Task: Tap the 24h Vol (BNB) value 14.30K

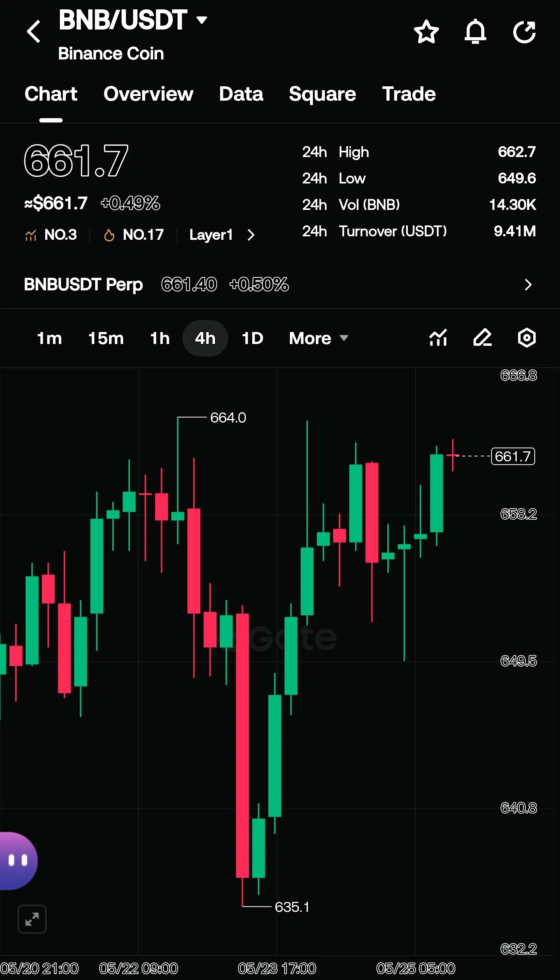Action: [513, 205]
